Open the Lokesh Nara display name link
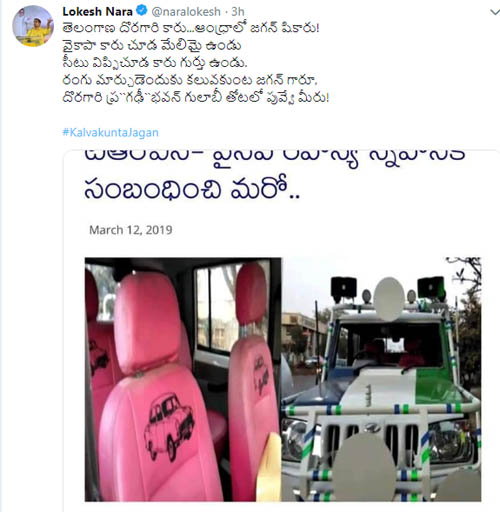 pyautogui.click(x=97, y=12)
